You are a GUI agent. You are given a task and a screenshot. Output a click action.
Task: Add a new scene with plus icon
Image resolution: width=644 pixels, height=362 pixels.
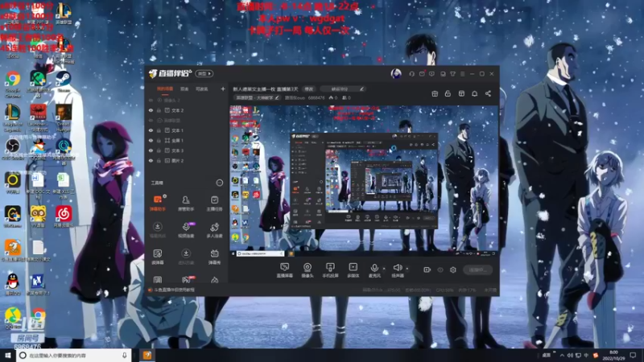click(x=223, y=88)
